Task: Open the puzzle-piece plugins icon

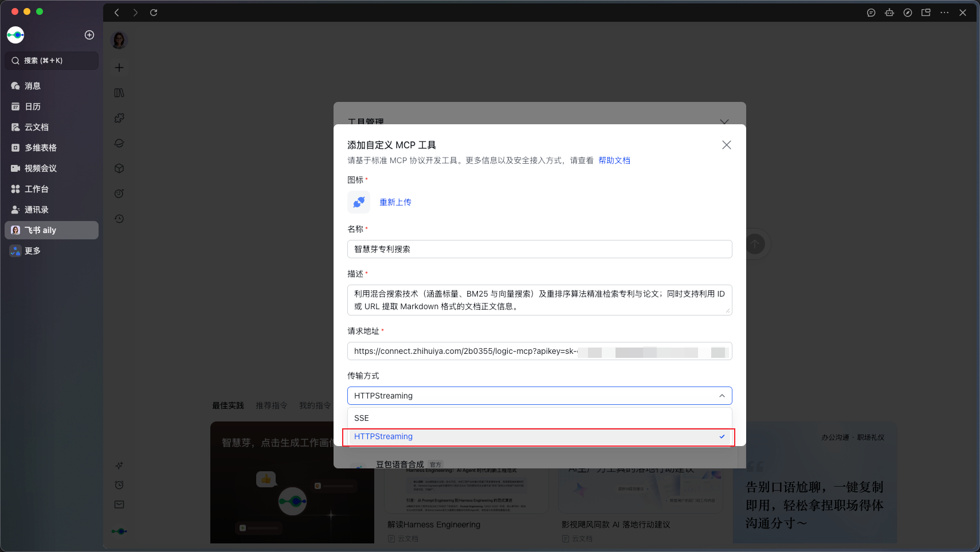Action: point(119,118)
